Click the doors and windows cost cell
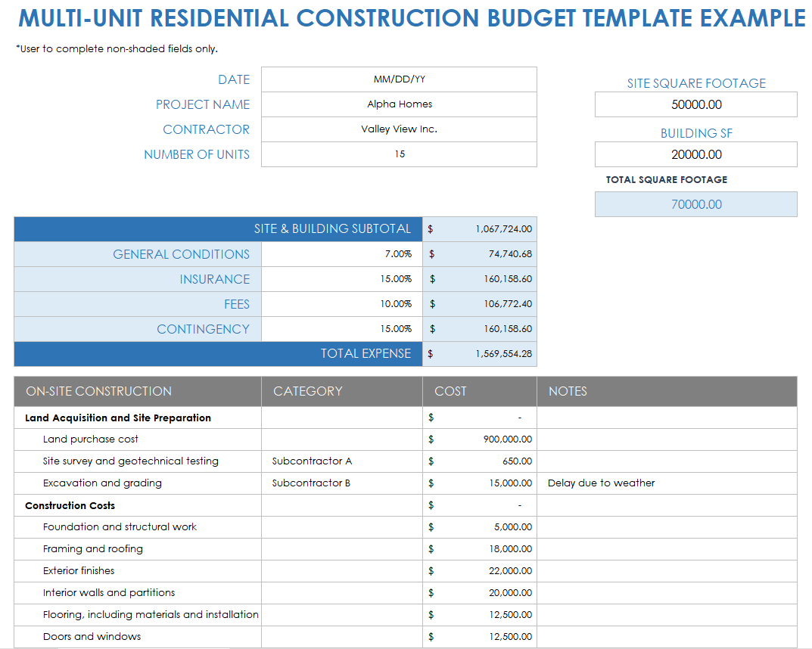The image size is (812, 649). coord(480,637)
